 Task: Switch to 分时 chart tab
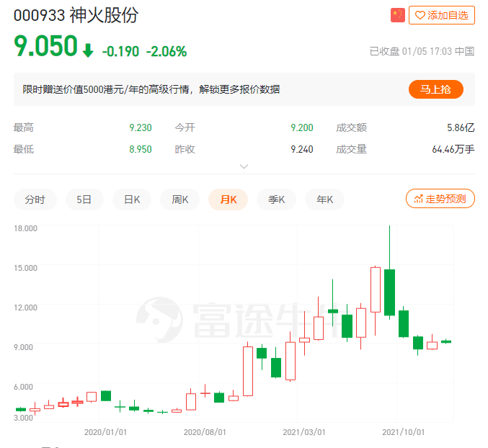coord(35,200)
